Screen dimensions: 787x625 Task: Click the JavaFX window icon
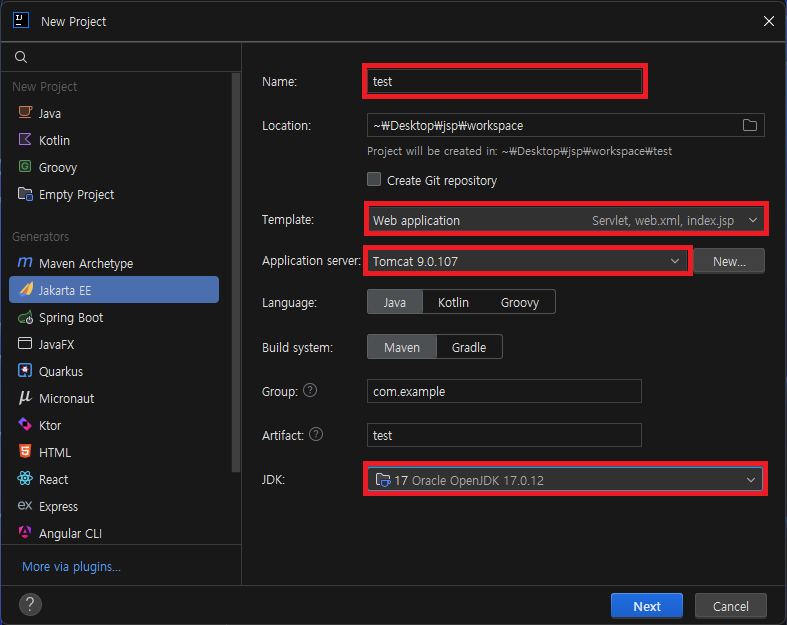25,344
